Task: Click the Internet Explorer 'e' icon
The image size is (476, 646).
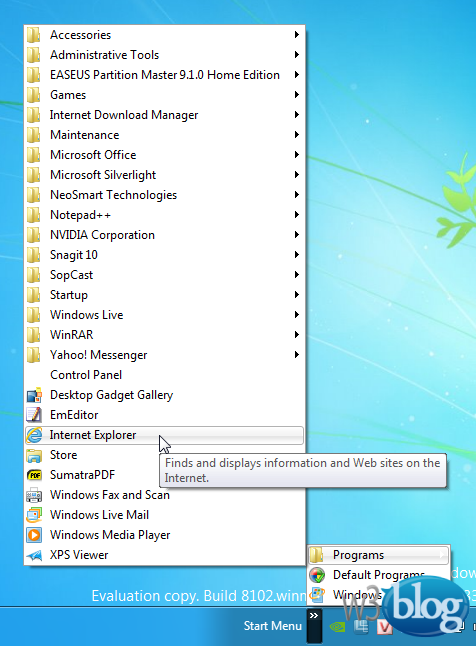Action: (x=34, y=435)
